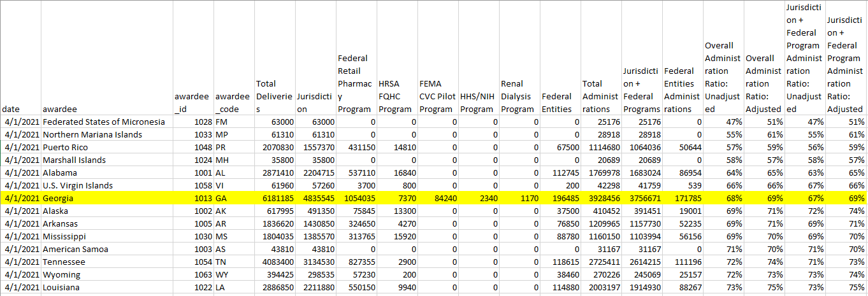868x296 pixels.
Task: Select Puerto Rico's total deliveries 2070830
Action: (274, 147)
